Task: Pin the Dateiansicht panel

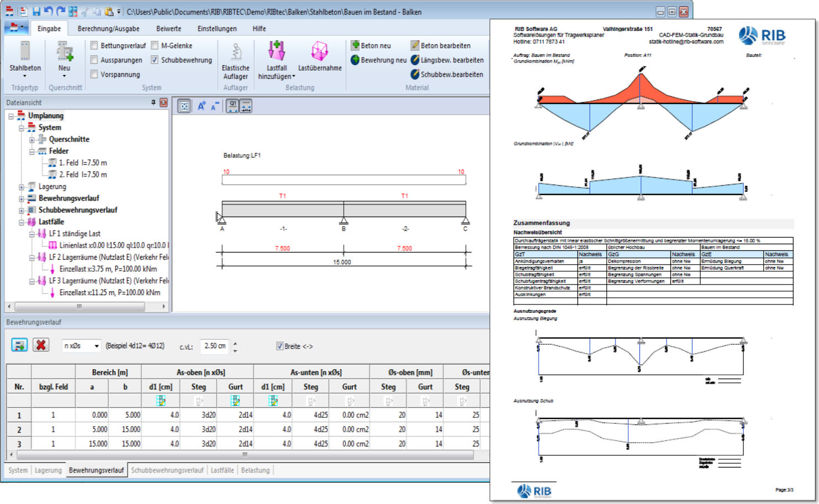Action: point(153,102)
